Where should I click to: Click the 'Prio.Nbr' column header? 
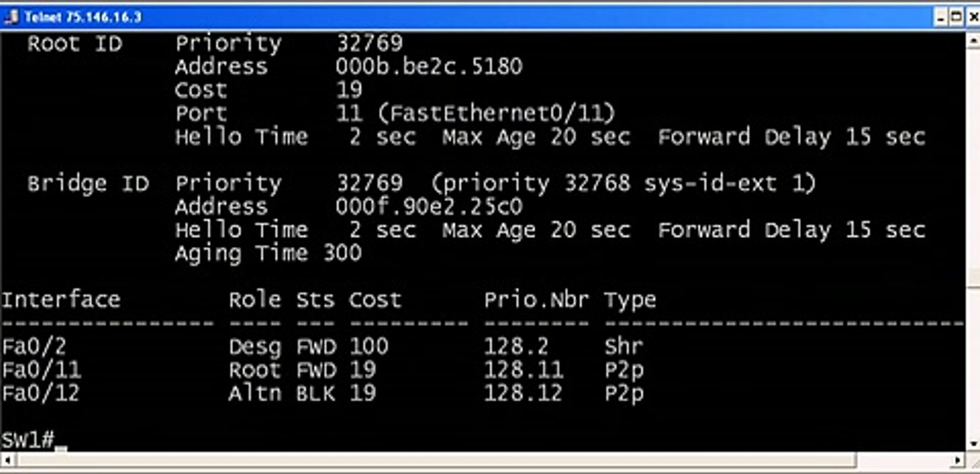coord(536,300)
